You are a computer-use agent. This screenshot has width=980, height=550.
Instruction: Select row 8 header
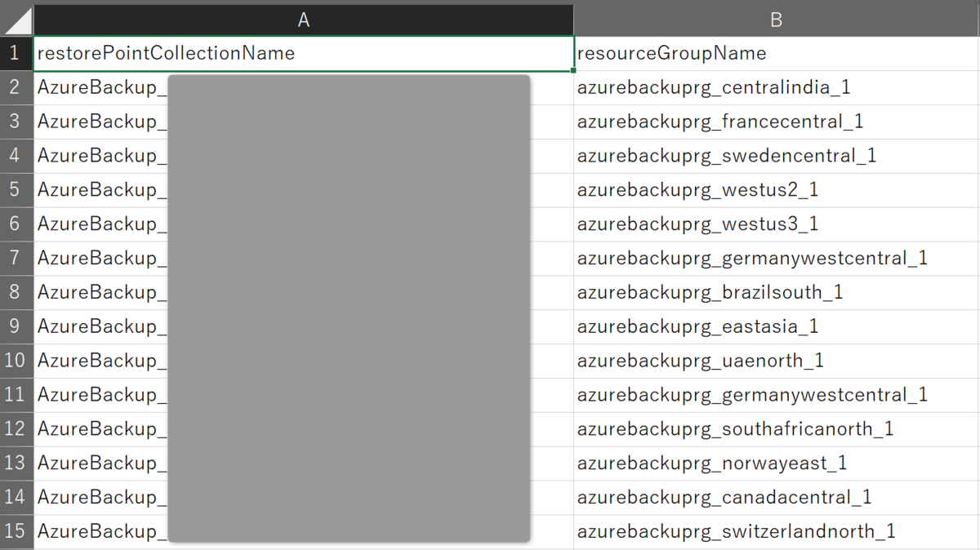[x=16, y=293]
